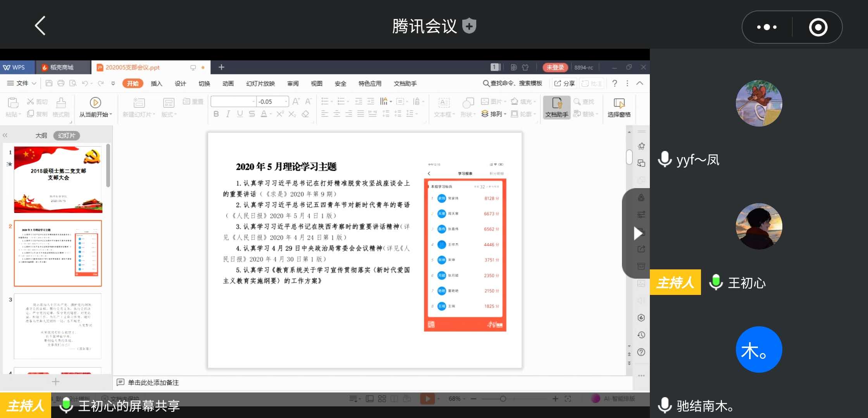
Task: Toggle Bold formatting
Action: tap(216, 114)
